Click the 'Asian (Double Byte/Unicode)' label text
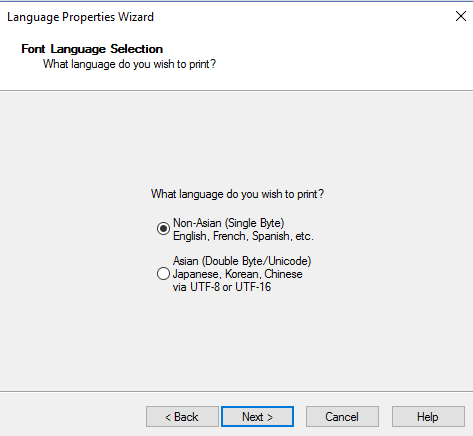 coord(242,261)
